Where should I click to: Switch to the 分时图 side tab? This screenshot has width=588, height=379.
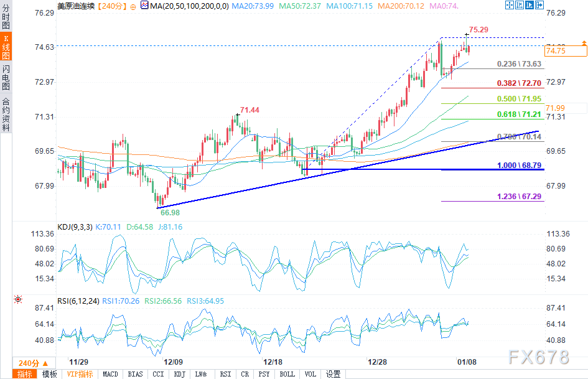(6, 17)
